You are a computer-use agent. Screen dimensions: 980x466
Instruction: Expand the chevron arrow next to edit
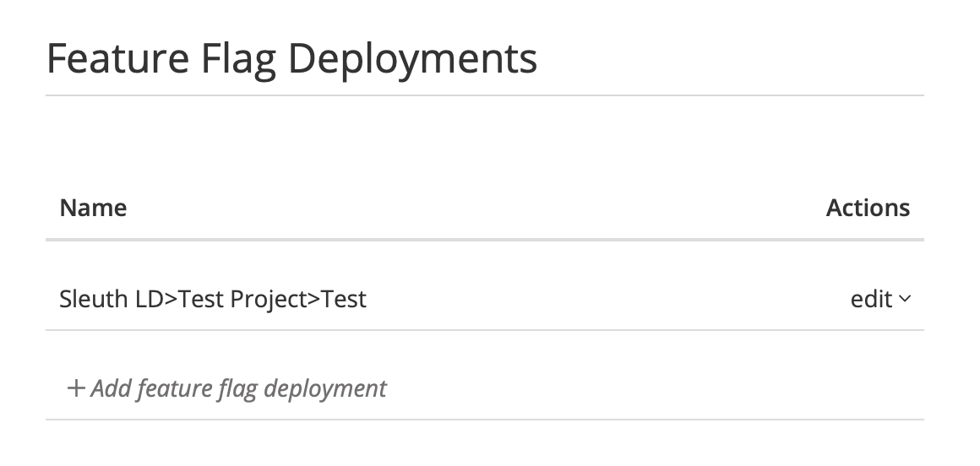905,299
